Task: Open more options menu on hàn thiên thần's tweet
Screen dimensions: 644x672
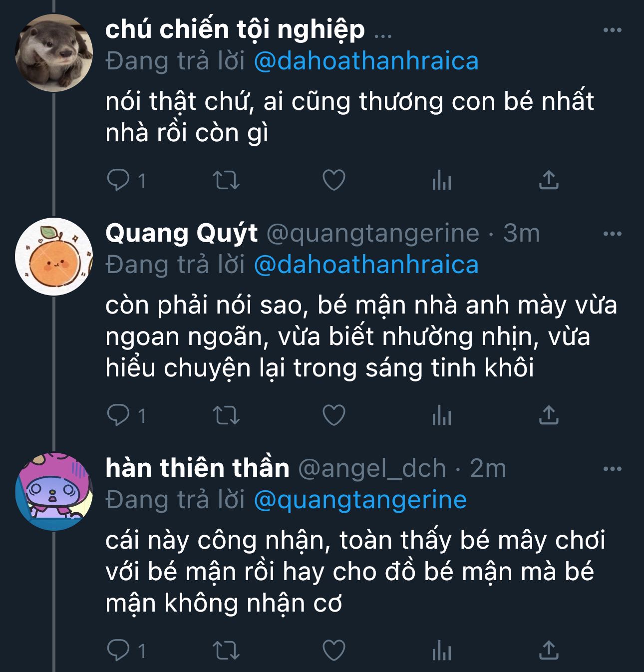Action: point(613,469)
